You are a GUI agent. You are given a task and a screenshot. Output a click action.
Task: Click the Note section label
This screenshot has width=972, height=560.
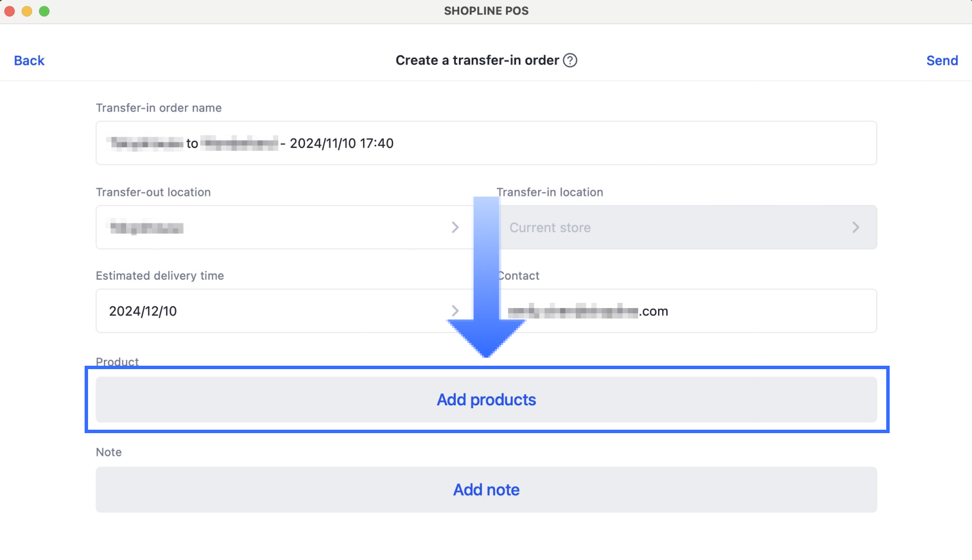(x=109, y=452)
